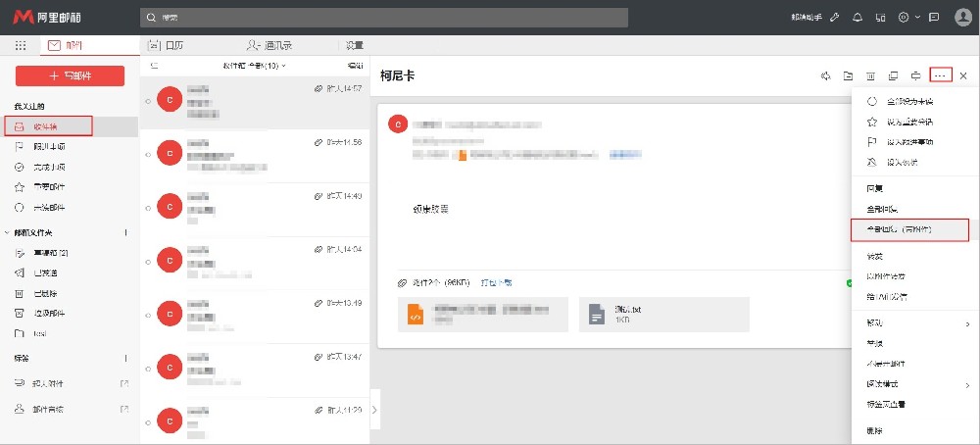Click the move-to-folder icon in mail toolbar
Image resolution: width=980 pixels, height=445 pixels.
848,75
